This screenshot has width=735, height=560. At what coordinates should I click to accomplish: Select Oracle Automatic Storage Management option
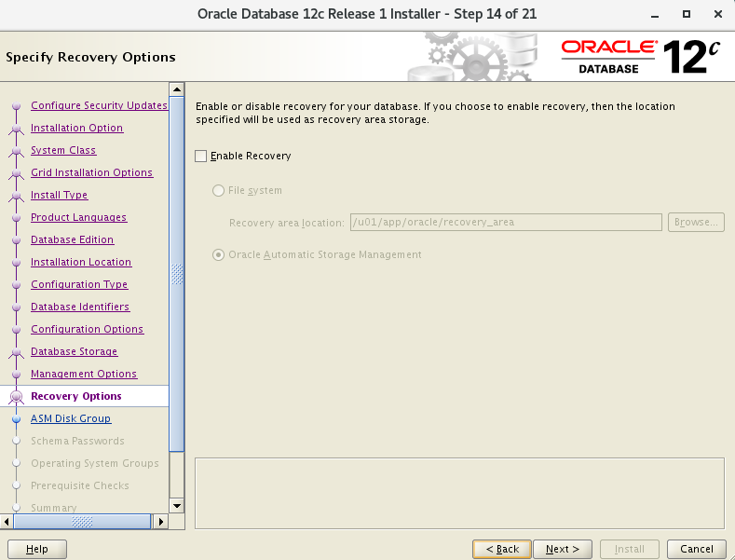coord(219,254)
